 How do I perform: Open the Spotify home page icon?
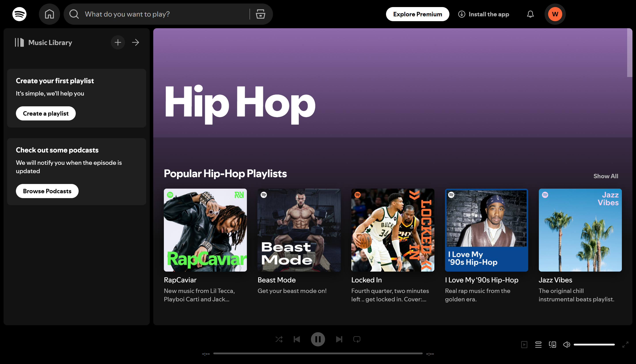(x=49, y=14)
